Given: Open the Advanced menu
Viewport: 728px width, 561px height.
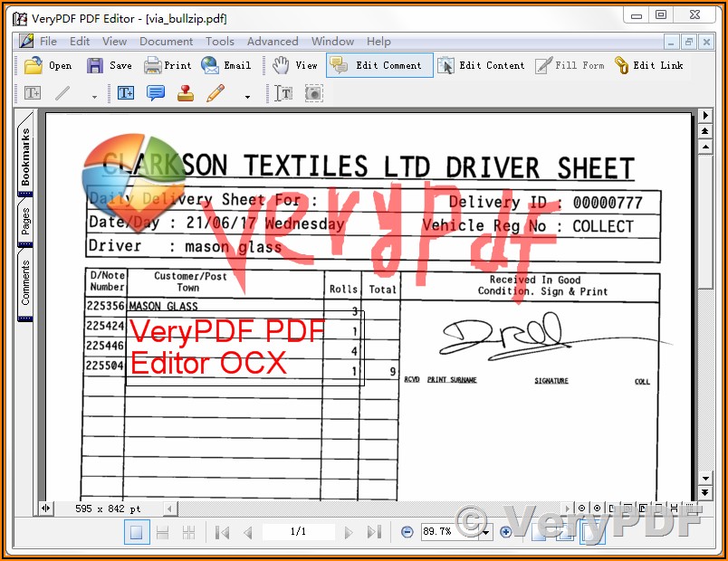Looking at the screenshot, I should pos(273,42).
